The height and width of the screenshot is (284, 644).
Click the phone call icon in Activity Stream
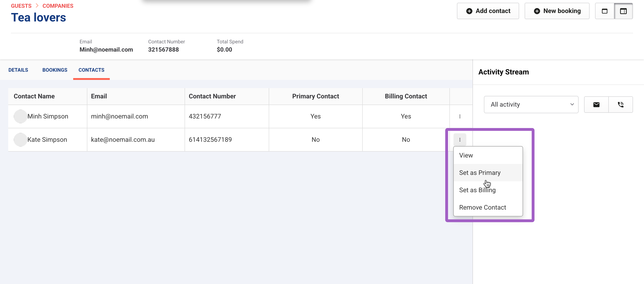[620, 105]
